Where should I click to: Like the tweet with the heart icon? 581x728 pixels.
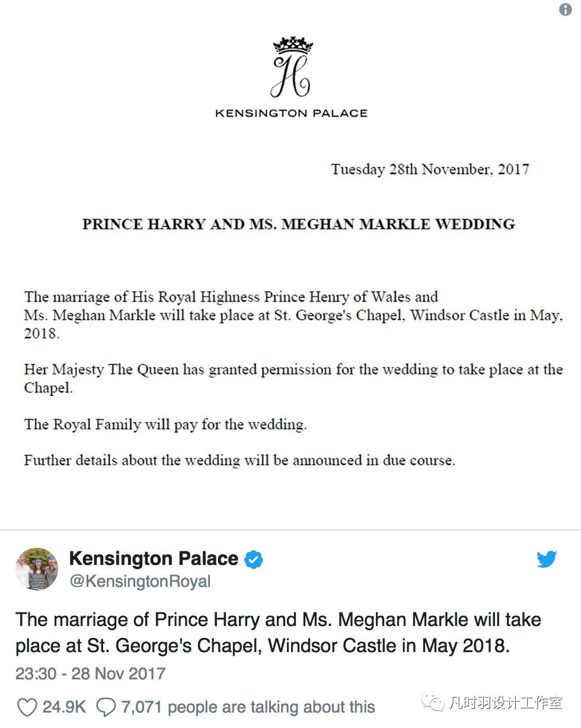pos(27,707)
